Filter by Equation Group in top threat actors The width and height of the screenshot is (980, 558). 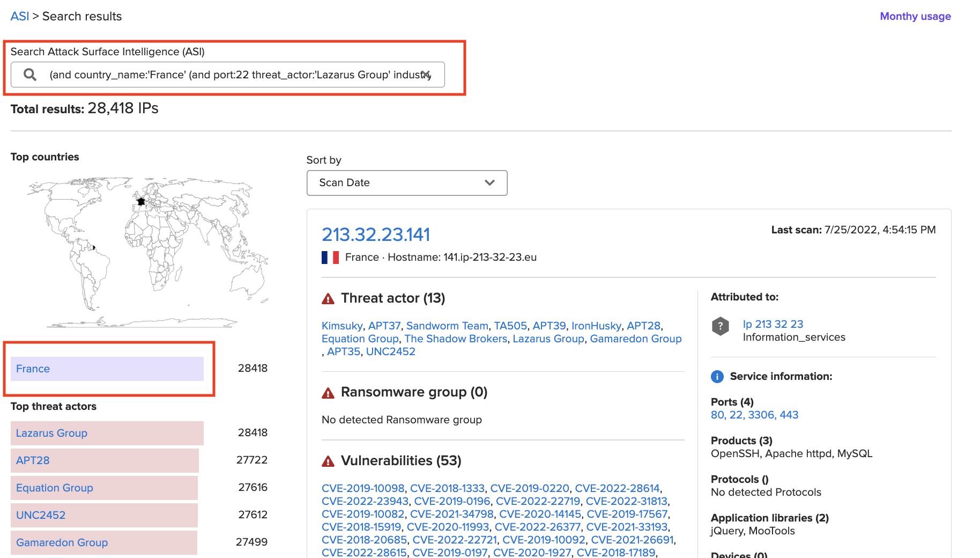104,488
